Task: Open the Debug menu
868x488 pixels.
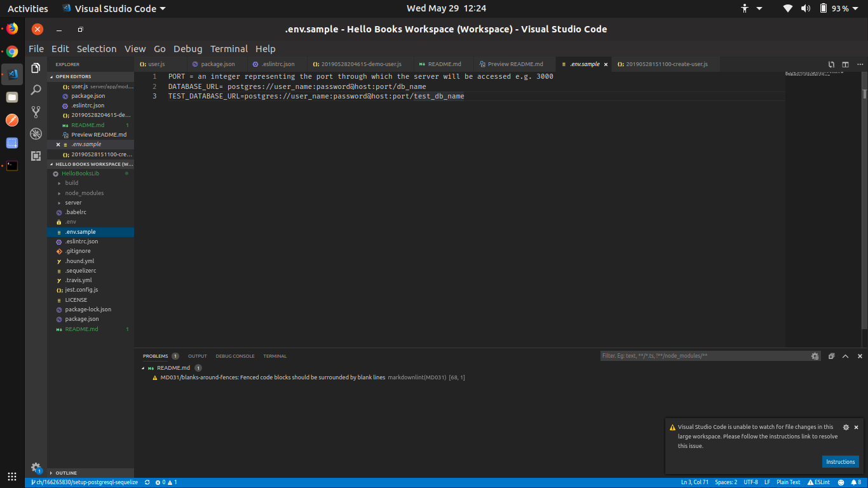Action: pos(187,49)
